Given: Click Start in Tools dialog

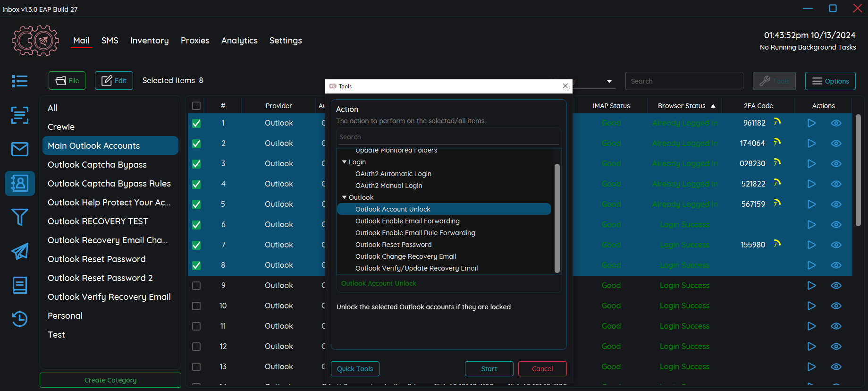Looking at the screenshot, I should [x=489, y=369].
